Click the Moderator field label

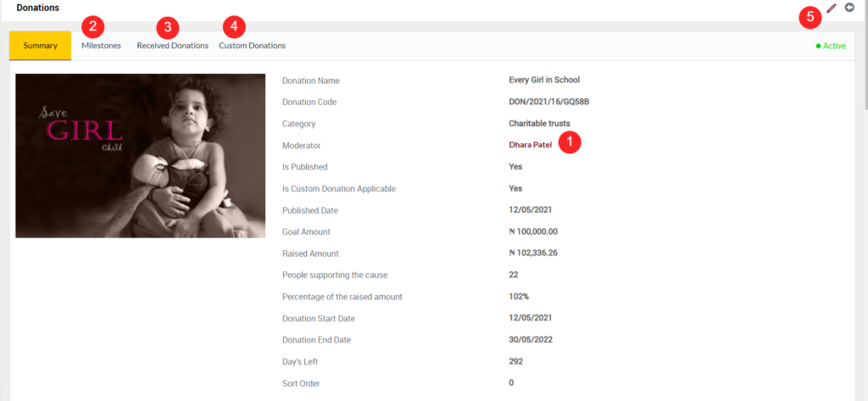[302, 145]
